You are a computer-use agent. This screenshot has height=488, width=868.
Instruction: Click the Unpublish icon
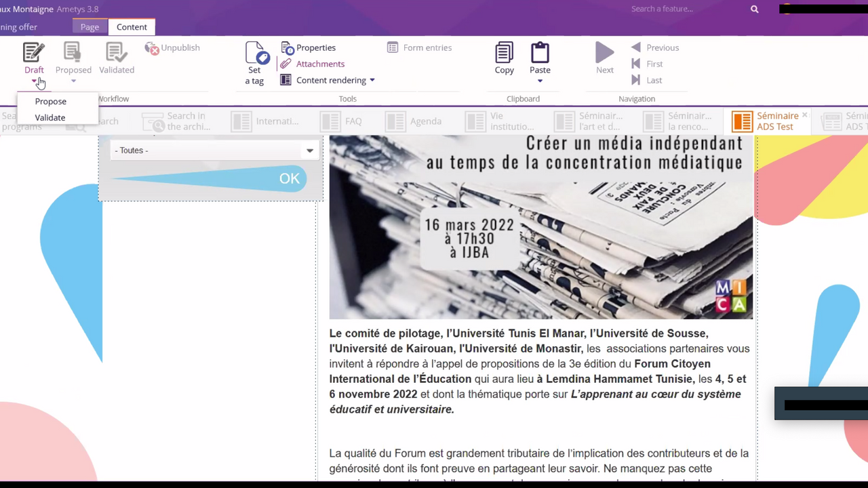point(172,47)
